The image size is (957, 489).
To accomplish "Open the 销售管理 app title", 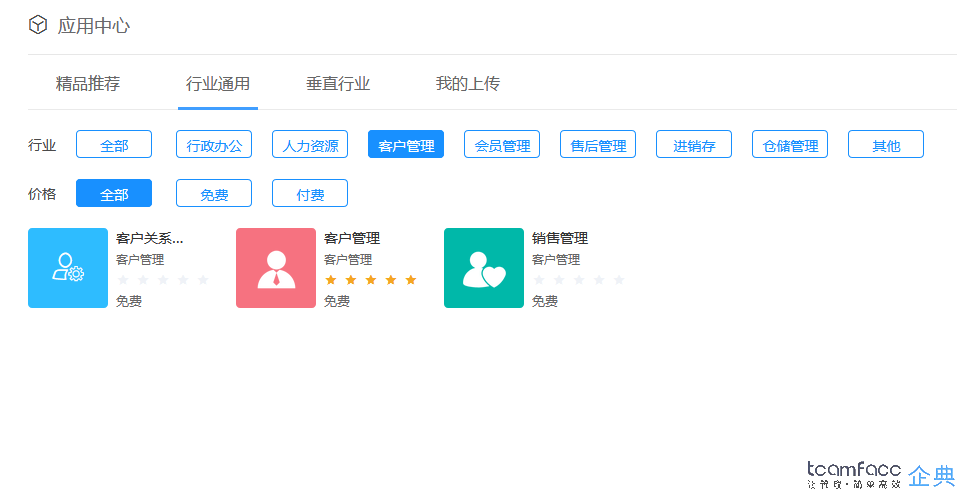I will tap(560, 238).
